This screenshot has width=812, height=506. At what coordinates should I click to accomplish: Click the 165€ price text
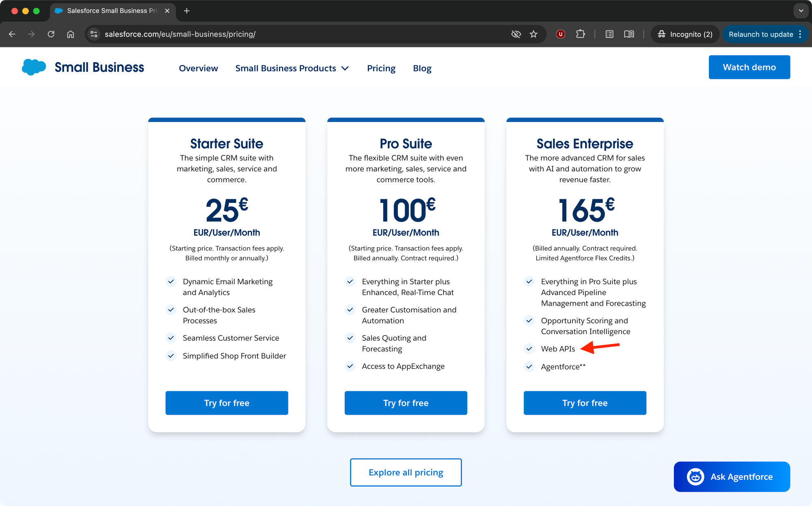point(586,210)
